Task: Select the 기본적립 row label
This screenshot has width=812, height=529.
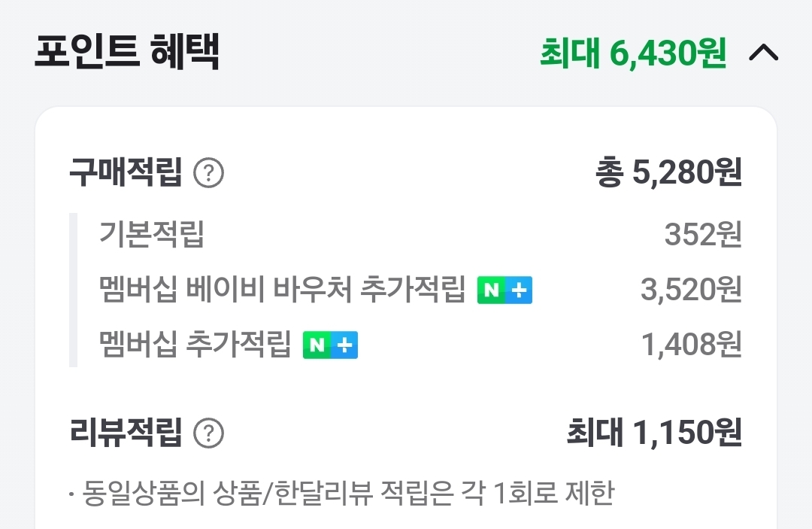Action: [151, 236]
